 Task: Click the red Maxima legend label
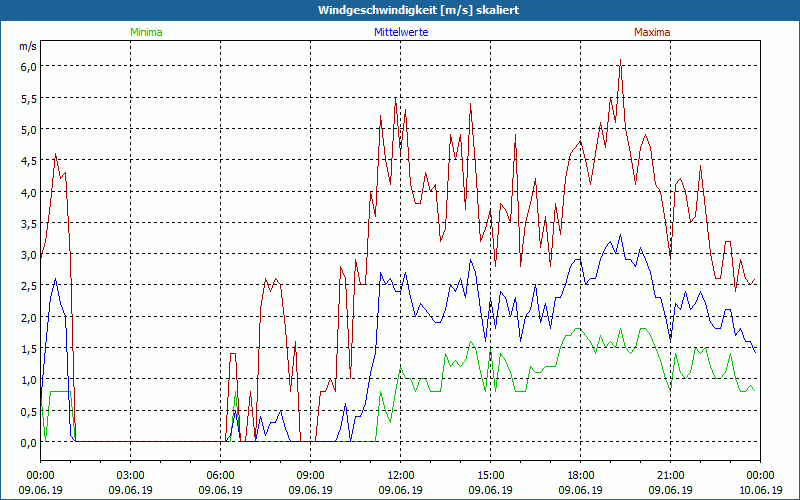click(652, 32)
